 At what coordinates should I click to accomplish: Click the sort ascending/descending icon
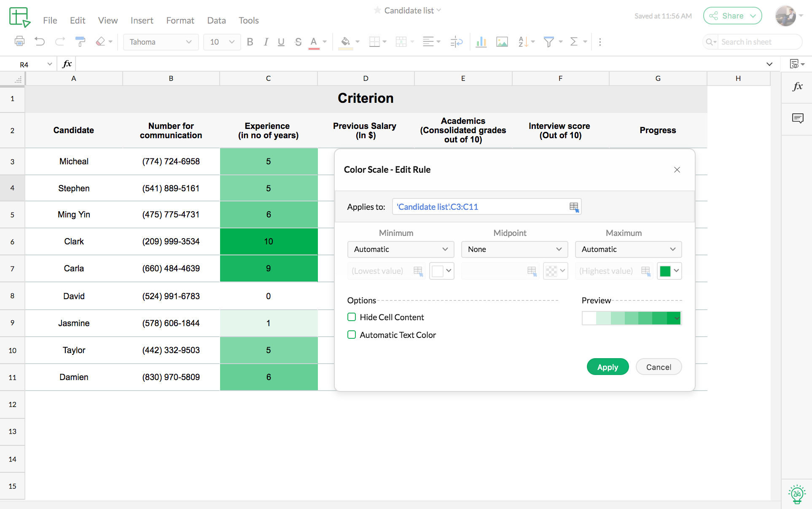(x=524, y=42)
